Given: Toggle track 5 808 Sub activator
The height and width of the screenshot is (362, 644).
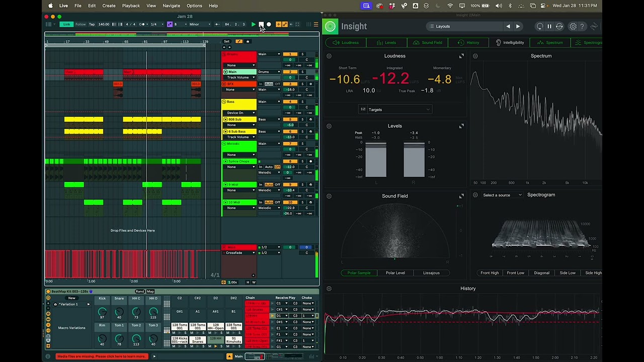Looking at the screenshot, I should [290, 119].
